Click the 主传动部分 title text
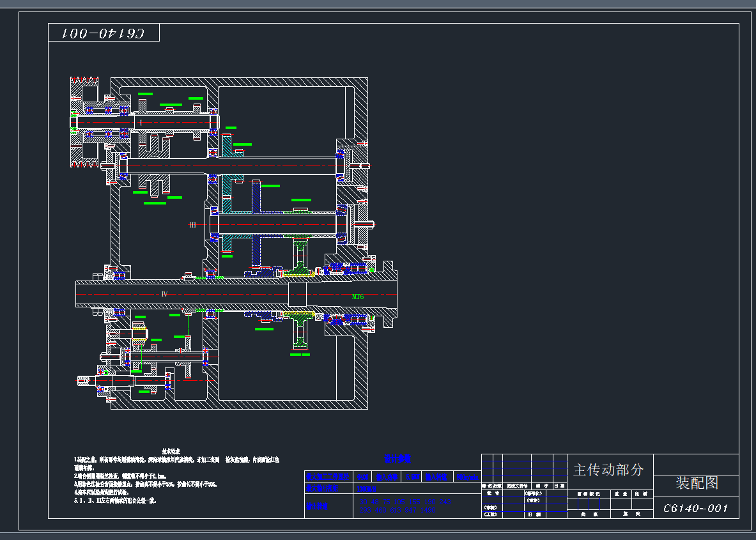This screenshot has height=540, width=756. click(608, 470)
